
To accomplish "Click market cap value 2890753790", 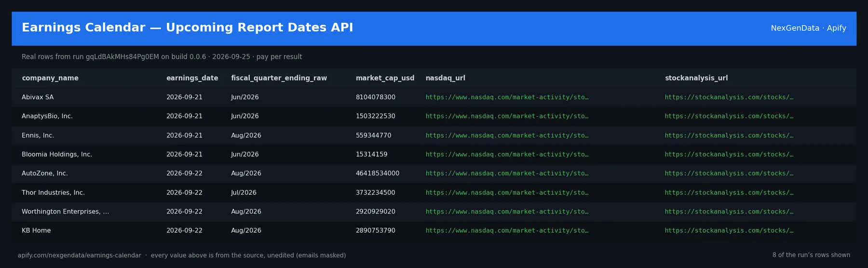I will (x=376, y=230).
